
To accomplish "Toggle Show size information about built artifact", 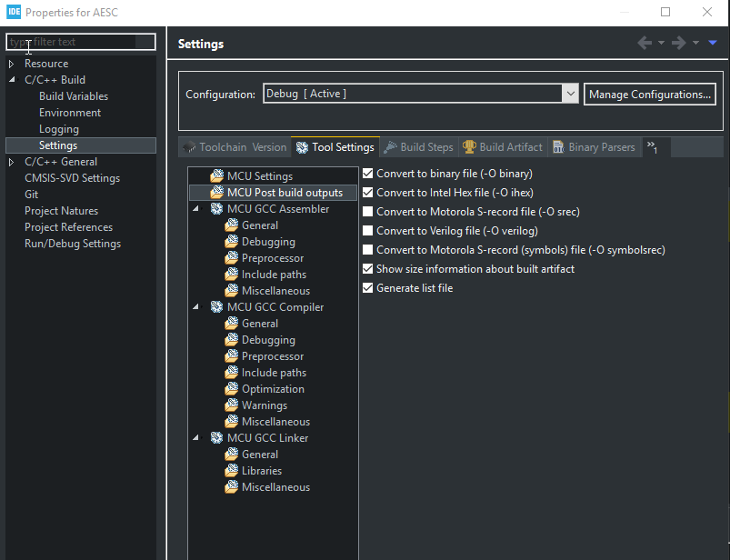I will (368, 268).
